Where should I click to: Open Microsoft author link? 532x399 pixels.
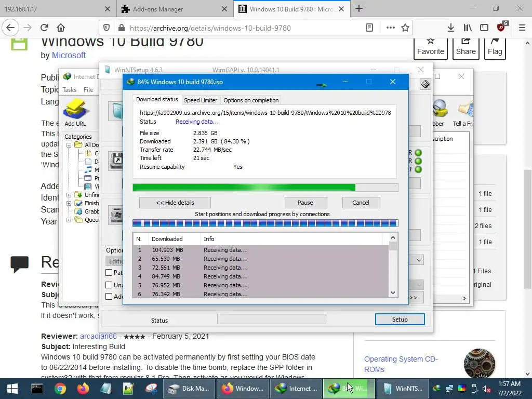(x=69, y=55)
